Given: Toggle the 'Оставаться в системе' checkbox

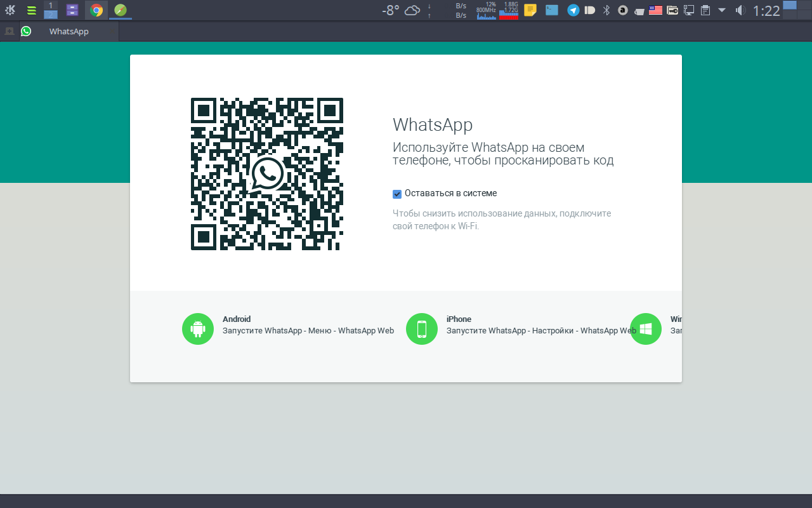Looking at the screenshot, I should [x=397, y=194].
